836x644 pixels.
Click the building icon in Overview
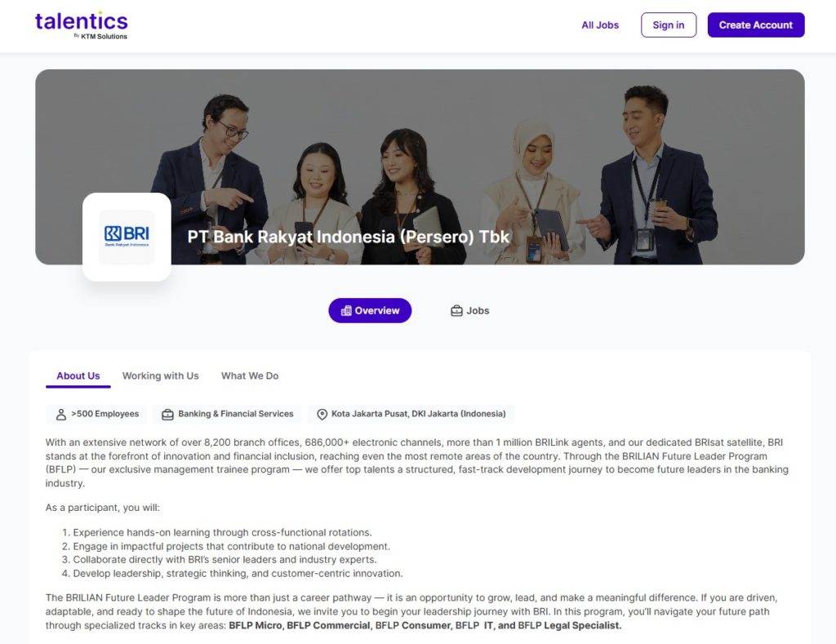tap(346, 311)
